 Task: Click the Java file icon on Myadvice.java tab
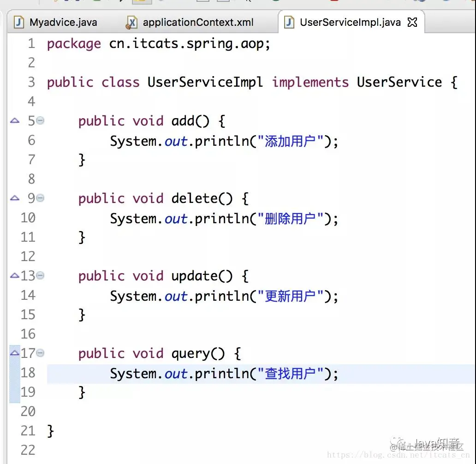click(x=19, y=23)
